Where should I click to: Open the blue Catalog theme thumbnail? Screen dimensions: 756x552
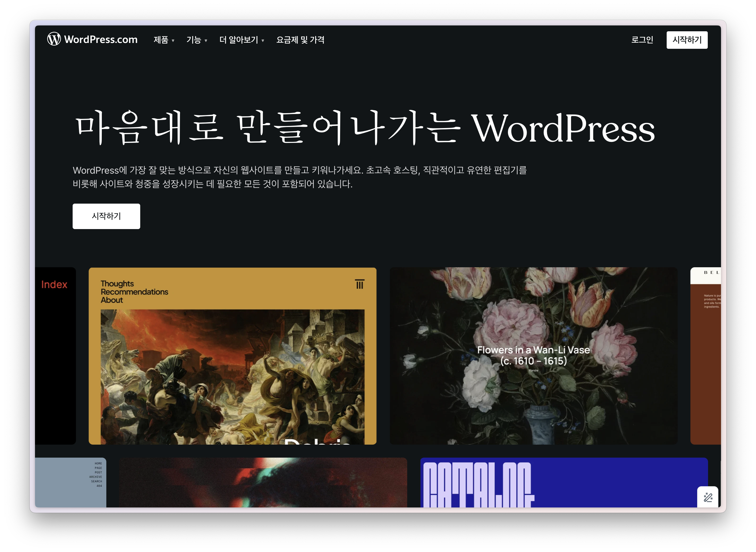click(564, 482)
